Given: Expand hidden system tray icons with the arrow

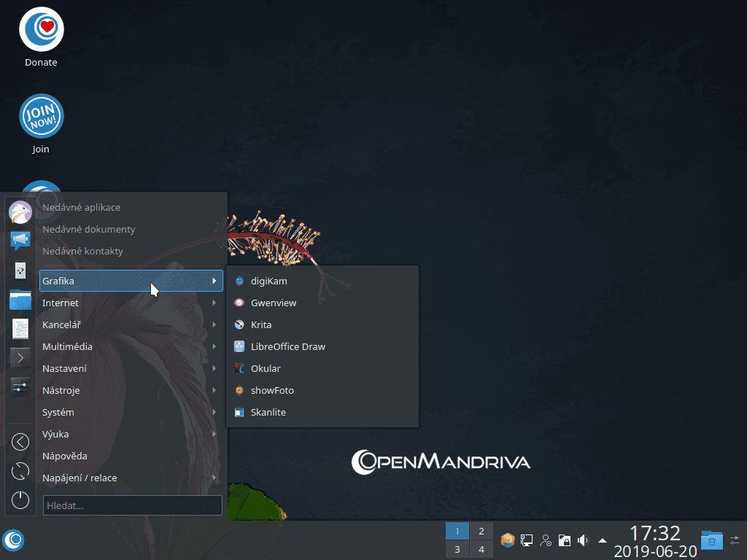Looking at the screenshot, I should point(602,540).
